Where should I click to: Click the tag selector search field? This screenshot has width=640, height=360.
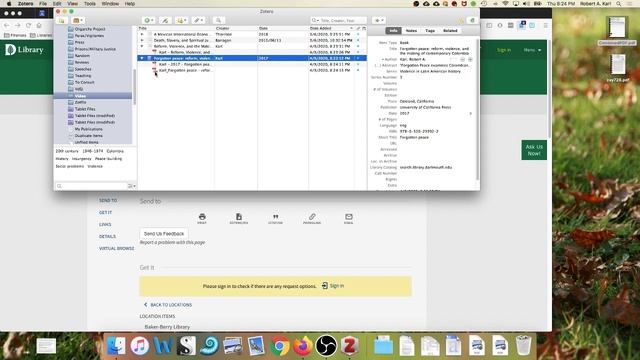(x=91, y=186)
